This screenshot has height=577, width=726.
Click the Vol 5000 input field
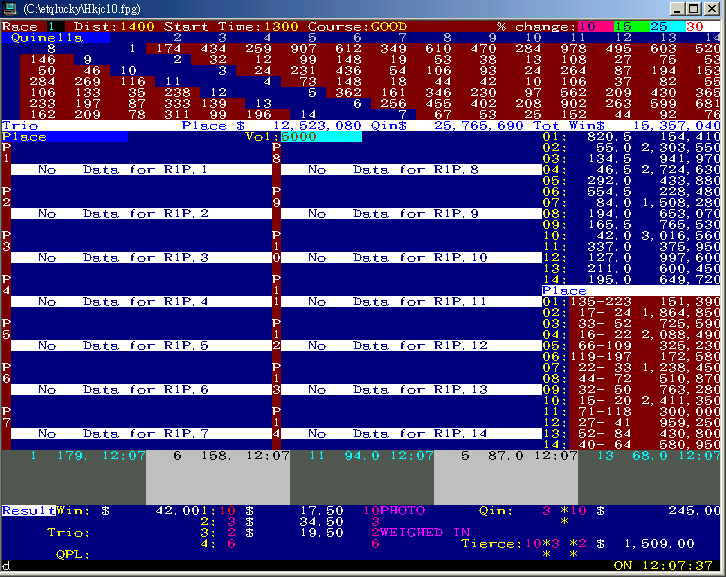tap(320, 136)
